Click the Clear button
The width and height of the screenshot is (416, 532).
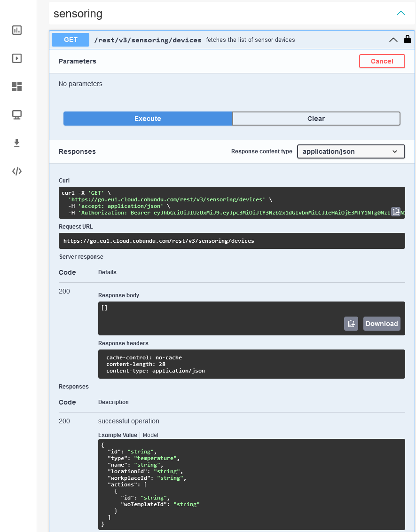(316, 119)
